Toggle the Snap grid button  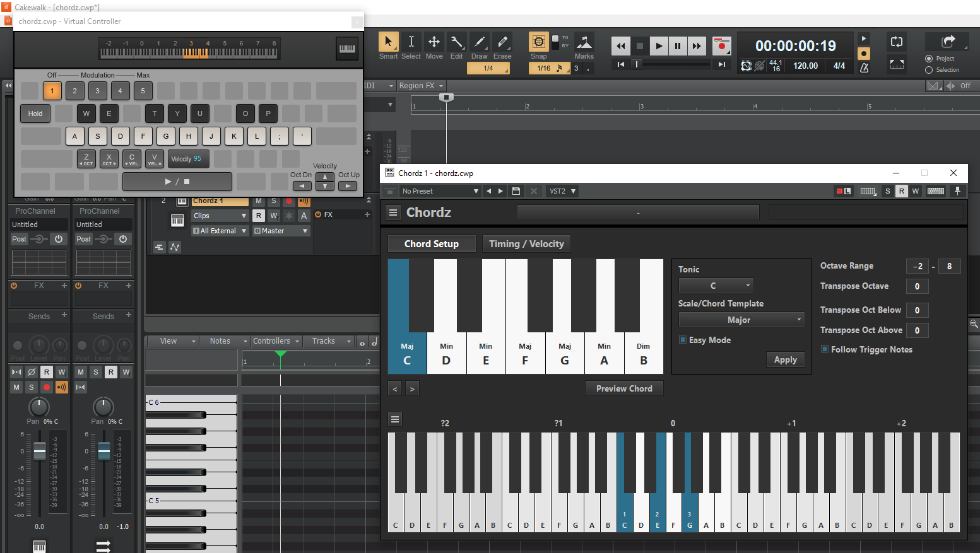[x=538, y=42]
